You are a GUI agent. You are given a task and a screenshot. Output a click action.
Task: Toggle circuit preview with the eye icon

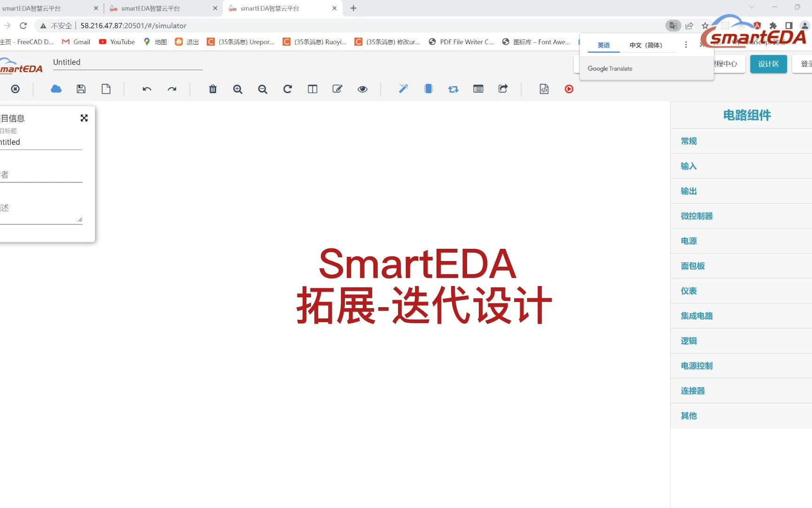pos(362,89)
